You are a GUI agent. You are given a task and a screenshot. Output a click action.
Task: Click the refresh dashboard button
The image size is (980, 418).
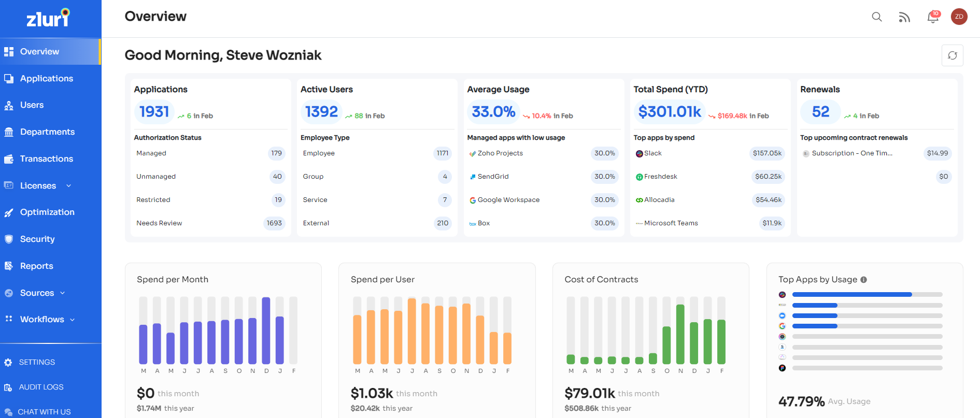point(953,55)
